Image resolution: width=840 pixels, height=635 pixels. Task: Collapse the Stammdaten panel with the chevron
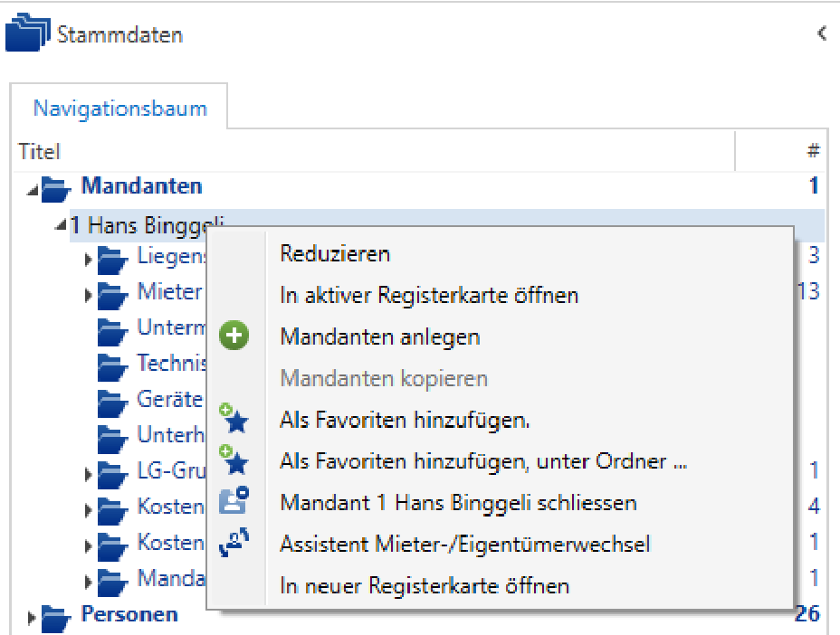(x=822, y=33)
